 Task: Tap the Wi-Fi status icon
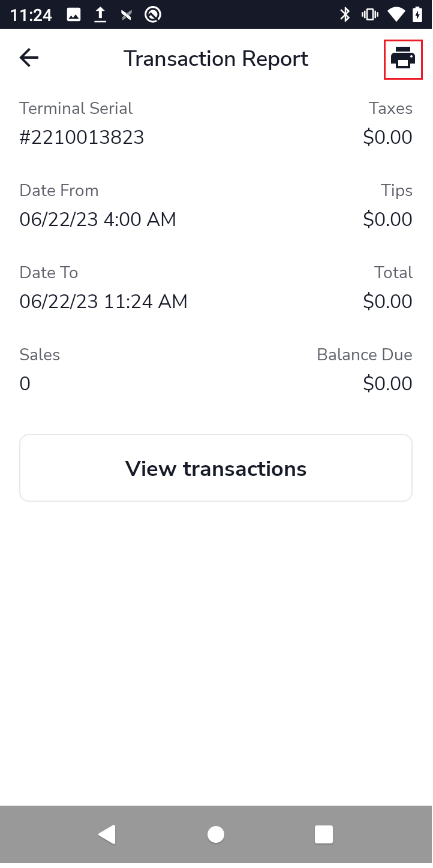395,14
